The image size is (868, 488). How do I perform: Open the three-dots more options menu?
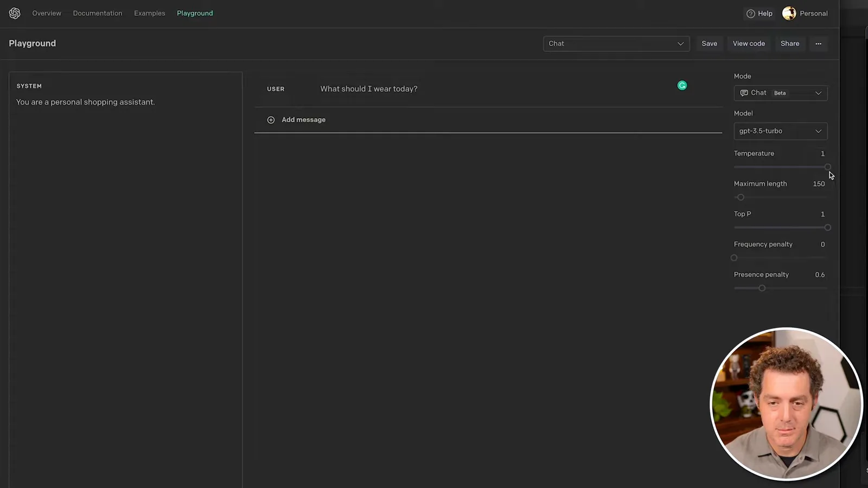[818, 43]
